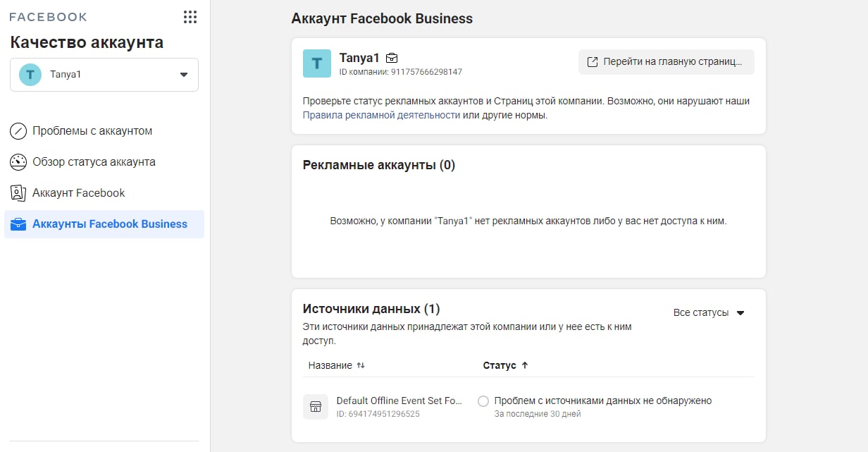Viewport: 868px width, 452px height.
Task: Open Обзор статуса аккаунта section
Action: click(x=104, y=162)
